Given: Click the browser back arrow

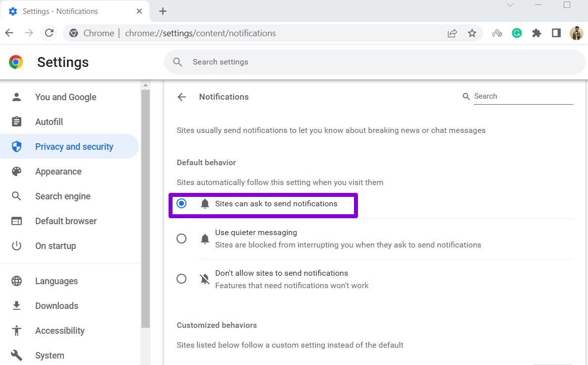Looking at the screenshot, I should [9, 33].
